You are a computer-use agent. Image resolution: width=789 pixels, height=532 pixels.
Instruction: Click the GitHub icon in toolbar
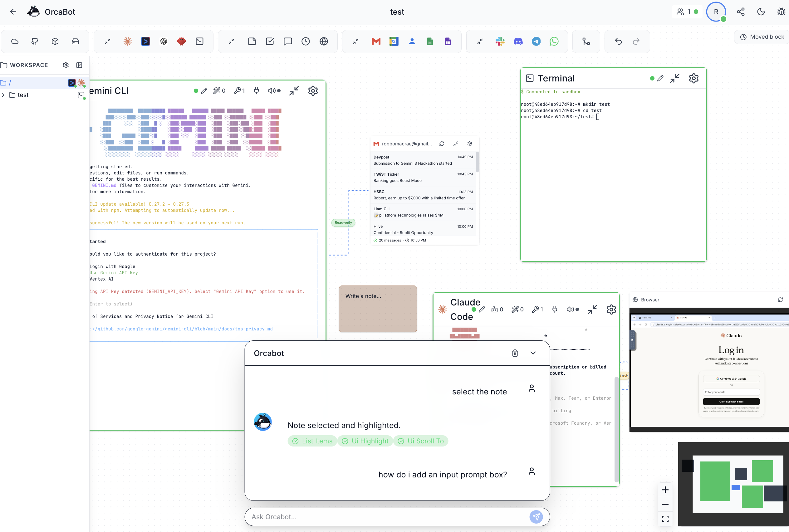pyautogui.click(x=35, y=41)
